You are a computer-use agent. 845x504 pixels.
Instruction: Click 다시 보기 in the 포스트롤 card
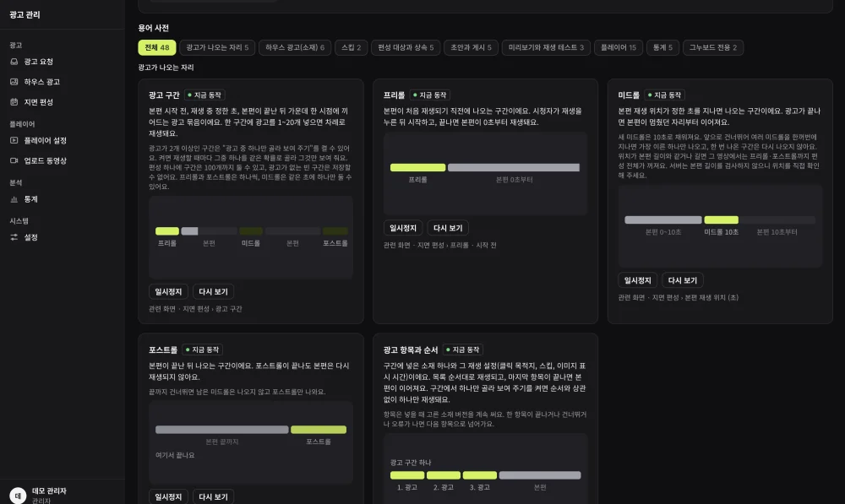click(214, 497)
